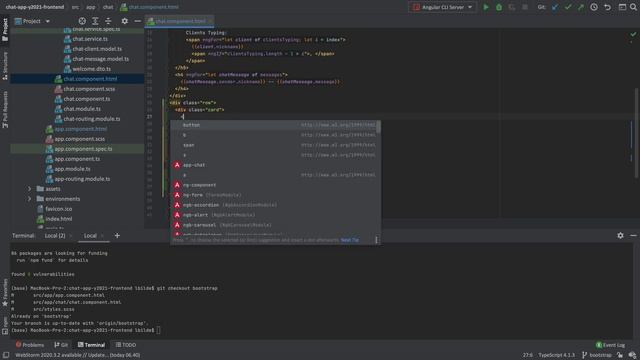640x360 pixels.
Task: Open Search Everywhere magnifier icon
Action: [633, 7]
